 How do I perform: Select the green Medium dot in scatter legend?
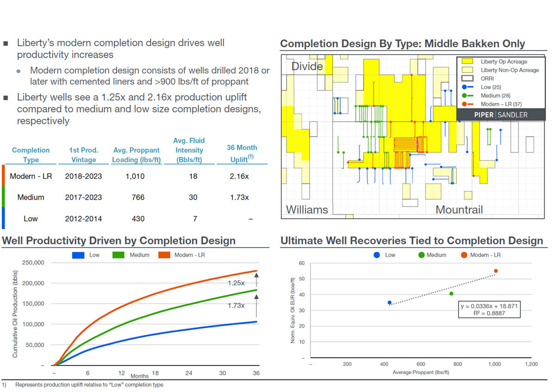422,255
